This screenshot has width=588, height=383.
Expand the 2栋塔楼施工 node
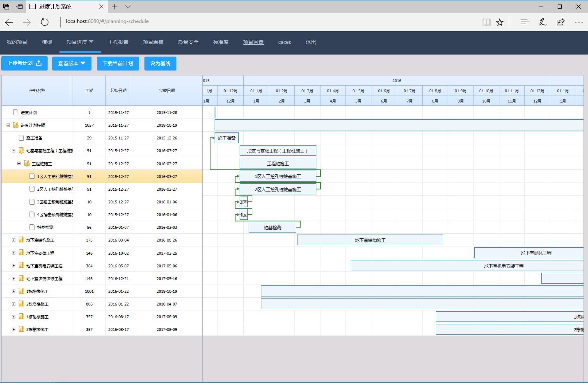pos(14,304)
